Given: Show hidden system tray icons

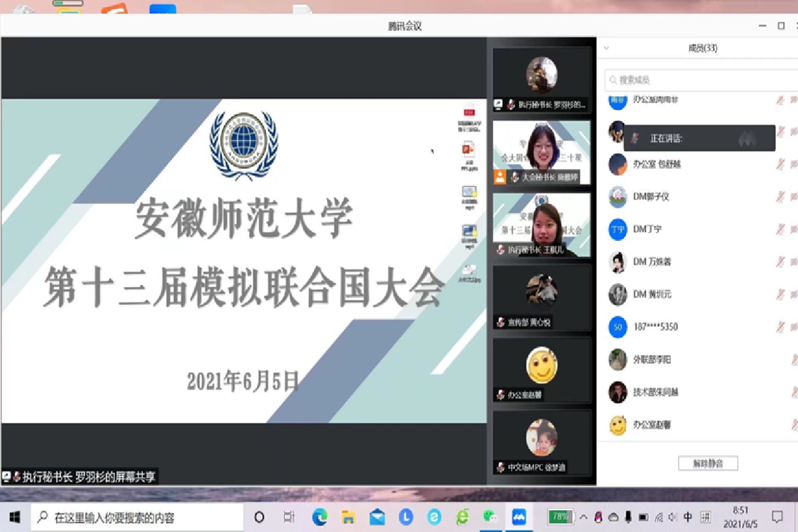Looking at the screenshot, I should click(584, 517).
